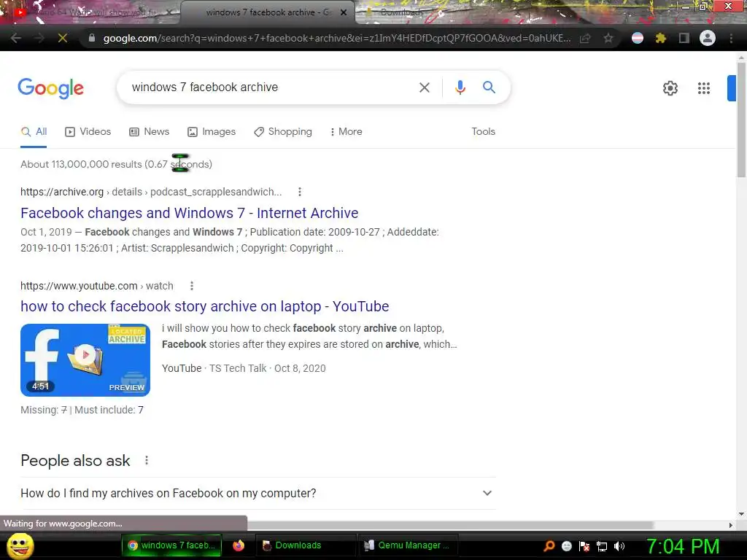Click the vertical page scrollbar
The height and width of the screenshot is (560, 747).
click(741, 119)
